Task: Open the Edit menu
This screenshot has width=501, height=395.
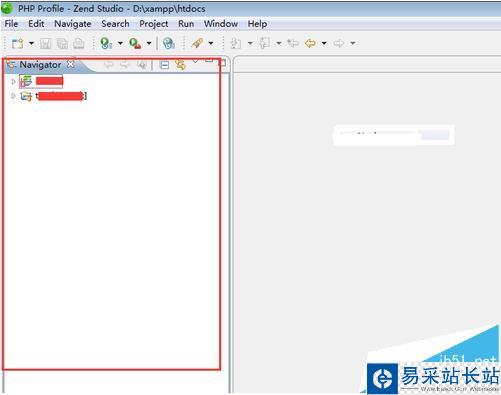Action: pos(36,24)
